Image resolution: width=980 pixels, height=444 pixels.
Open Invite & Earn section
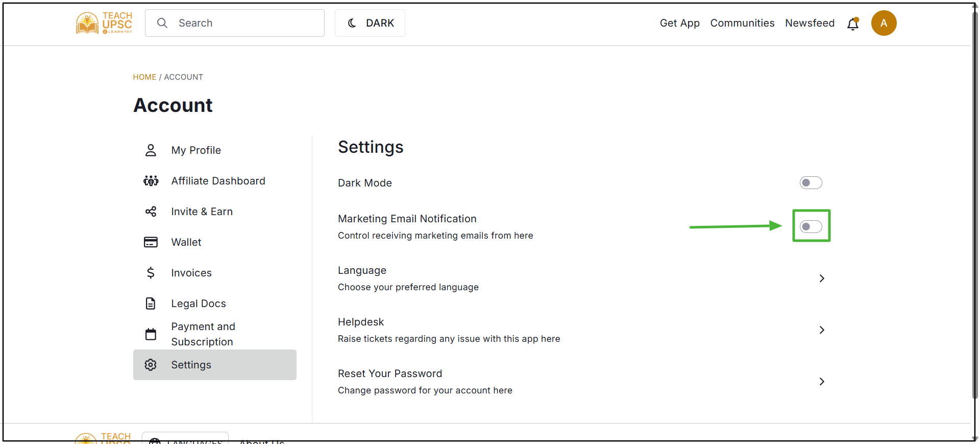pos(215,212)
